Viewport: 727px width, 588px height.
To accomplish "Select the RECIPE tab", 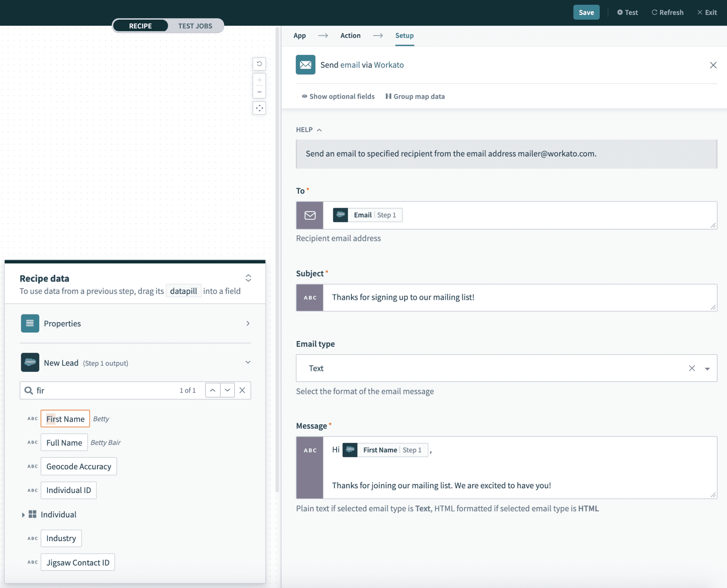I will [140, 25].
